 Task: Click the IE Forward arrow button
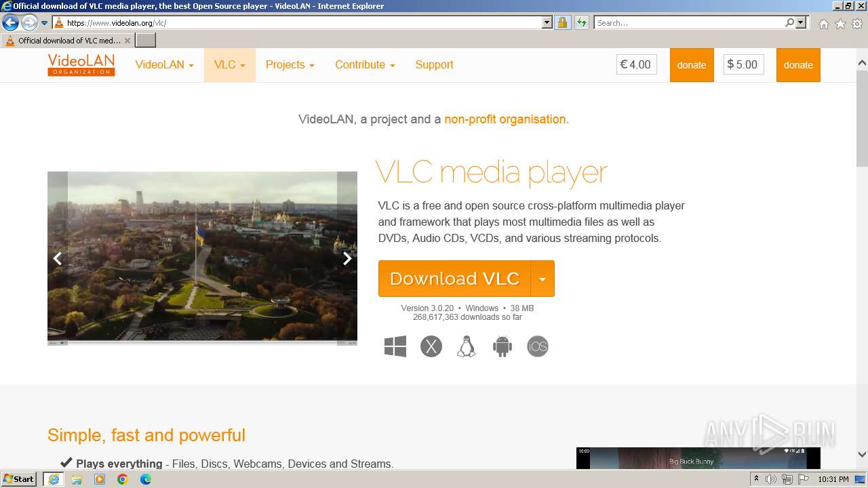click(x=28, y=22)
